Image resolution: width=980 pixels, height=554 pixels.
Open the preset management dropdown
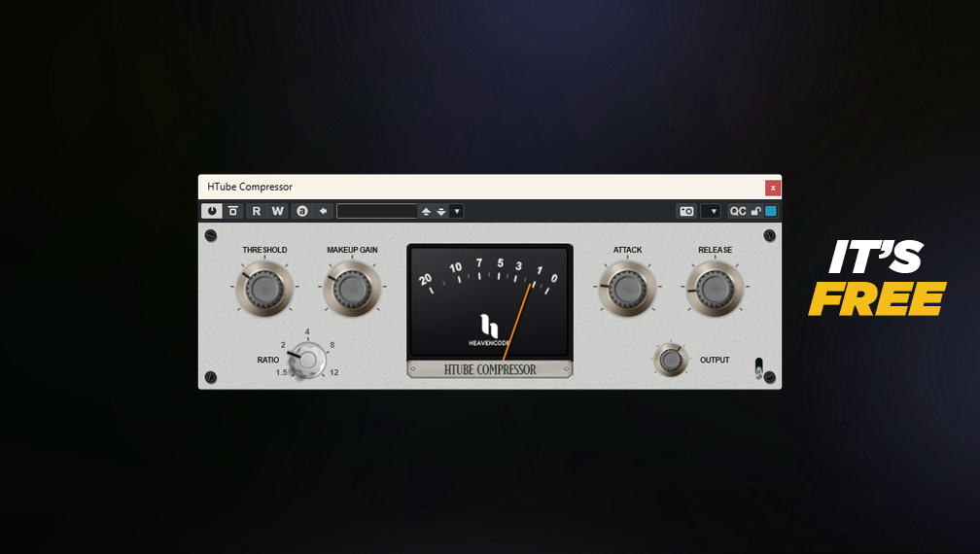(x=457, y=211)
